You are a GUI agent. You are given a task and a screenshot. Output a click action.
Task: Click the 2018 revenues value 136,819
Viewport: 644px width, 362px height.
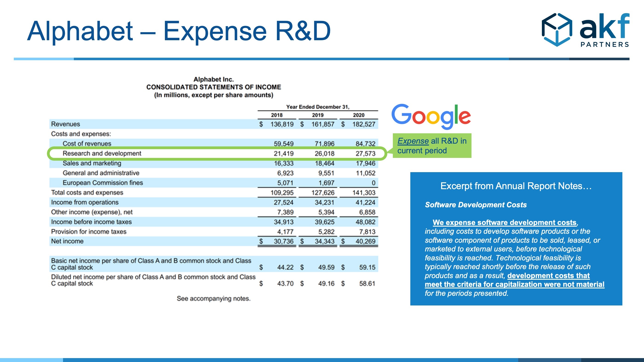(282, 124)
